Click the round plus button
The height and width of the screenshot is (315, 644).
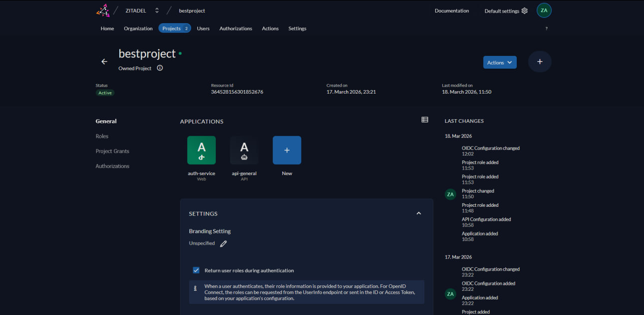pos(540,61)
